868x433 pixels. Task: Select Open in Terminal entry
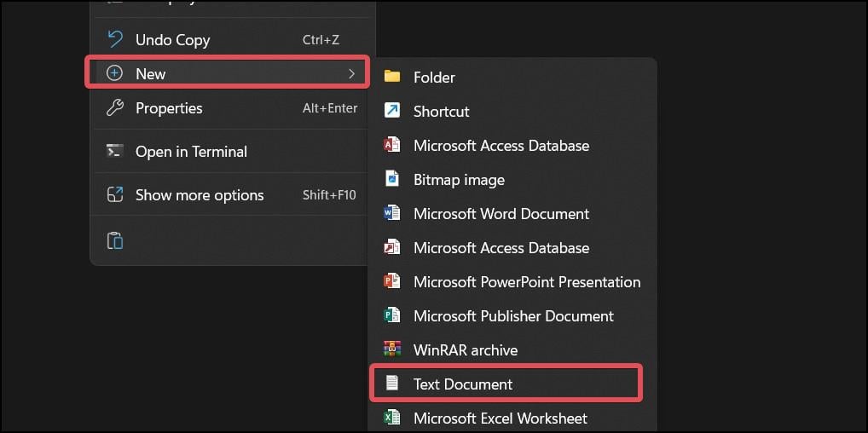pyautogui.click(x=191, y=152)
